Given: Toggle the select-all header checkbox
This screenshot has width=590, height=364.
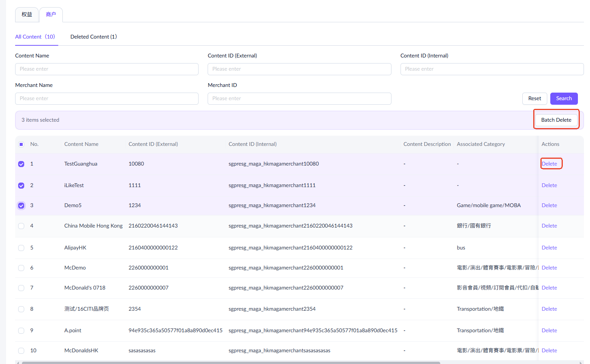Looking at the screenshot, I should pyautogui.click(x=21, y=144).
